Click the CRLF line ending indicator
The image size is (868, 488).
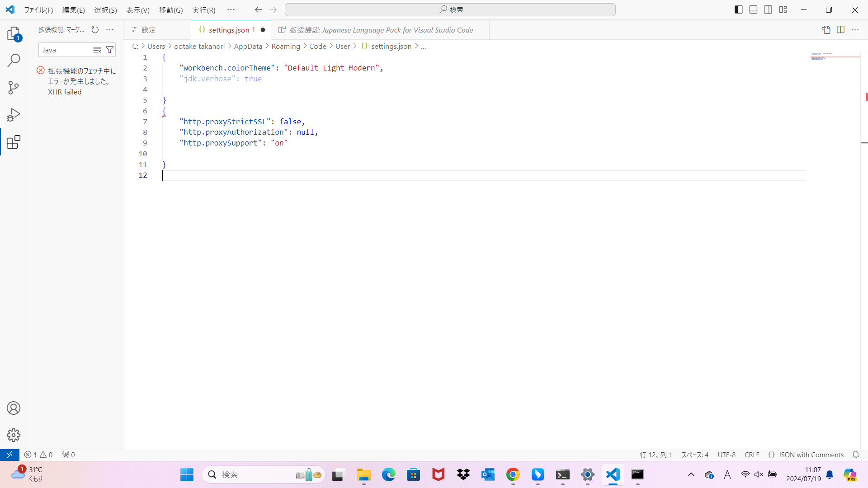(x=752, y=455)
